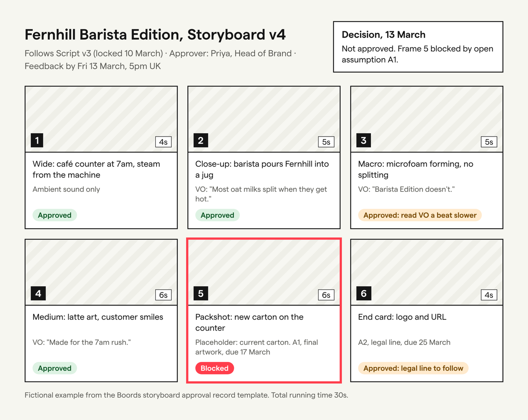
Task: Click the 'Fictional example from the Boords' footer caption
Action: tap(186, 395)
